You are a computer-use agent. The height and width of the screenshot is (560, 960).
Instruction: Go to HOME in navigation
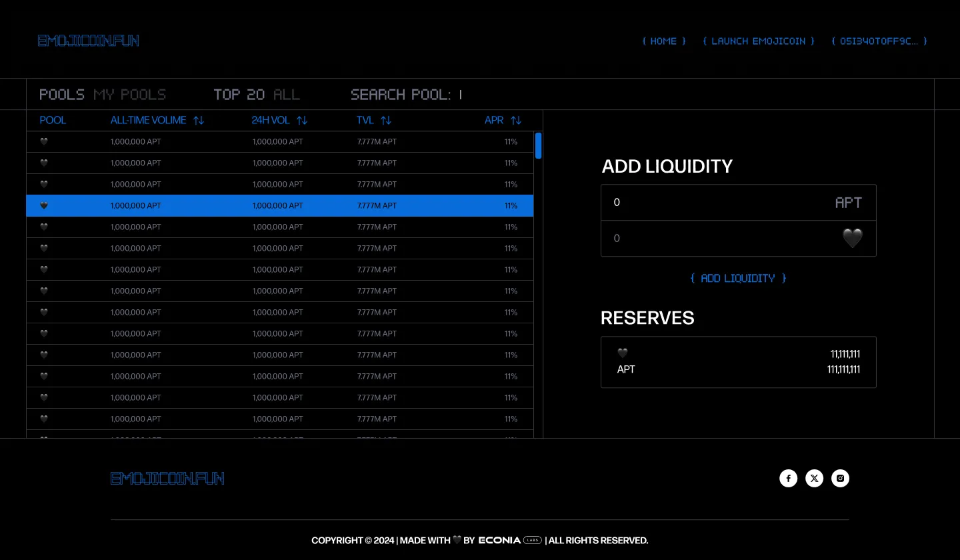click(x=663, y=41)
